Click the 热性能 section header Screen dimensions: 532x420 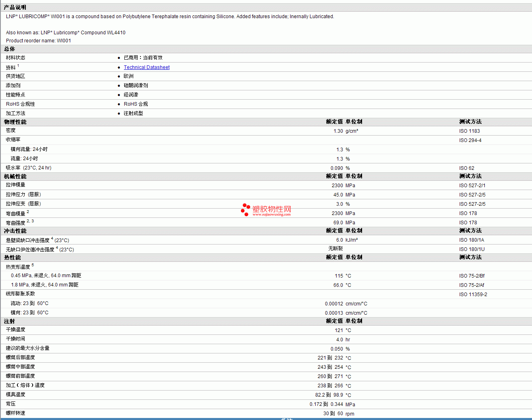point(12,257)
